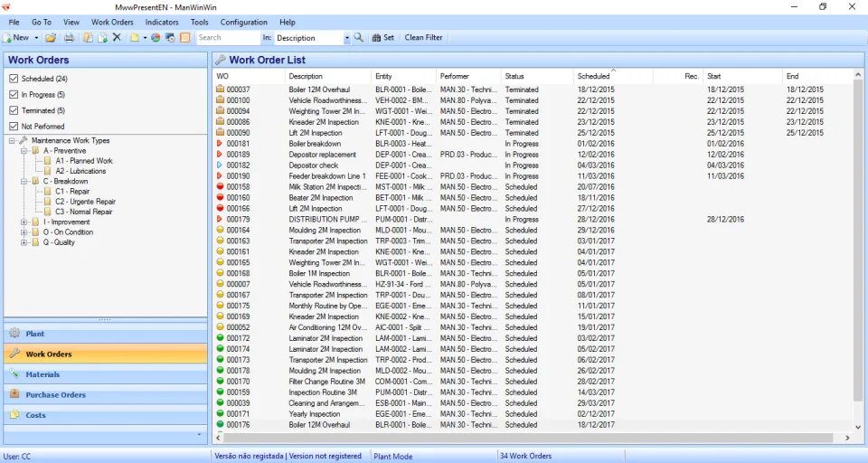Open the Description search field dropdown

[x=347, y=38]
